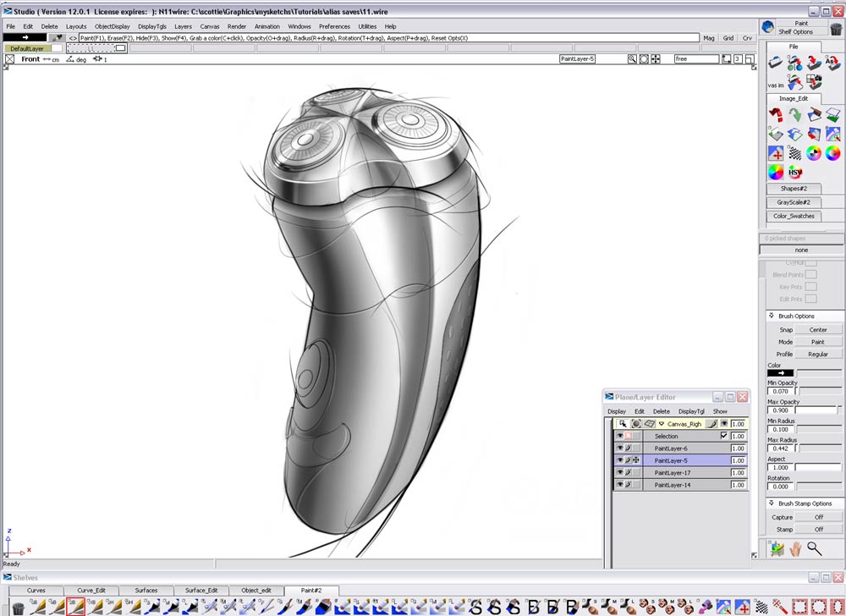This screenshot has width=846, height=616.
Task: Click the magnifier zoom icon near the layer selector
Action: coord(632,58)
